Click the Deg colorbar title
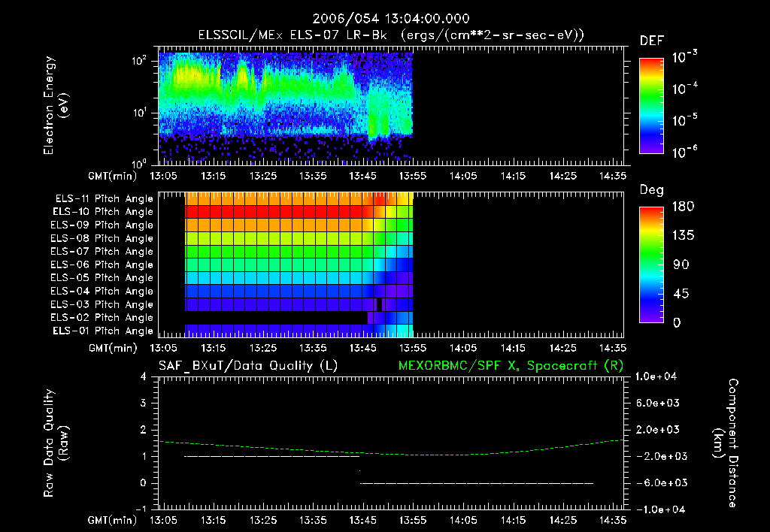The height and width of the screenshot is (532, 770). (652, 190)
